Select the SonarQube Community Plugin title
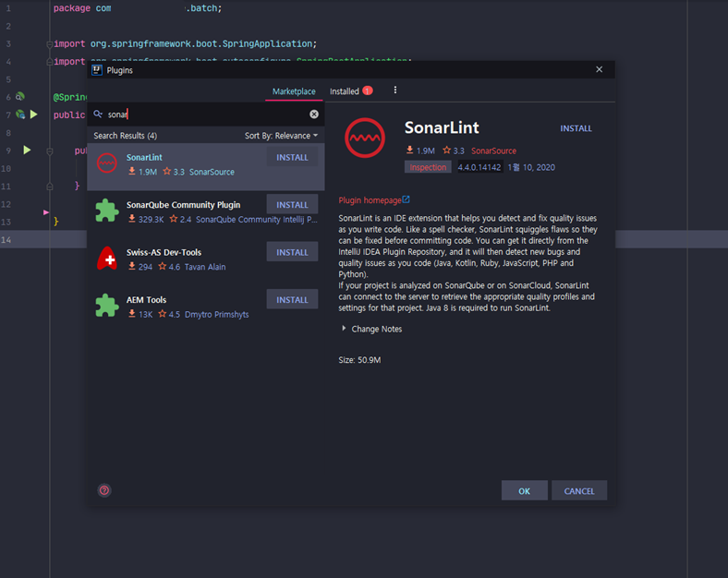Viewport: 728px width, 578px height. (x=184, y=205)
